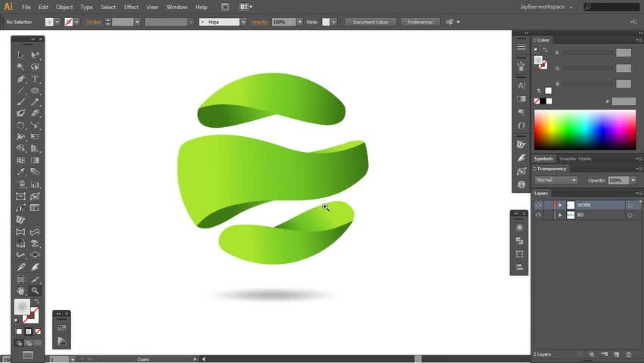
Task: Expand the BG layer contents
Action: [560, 215]
